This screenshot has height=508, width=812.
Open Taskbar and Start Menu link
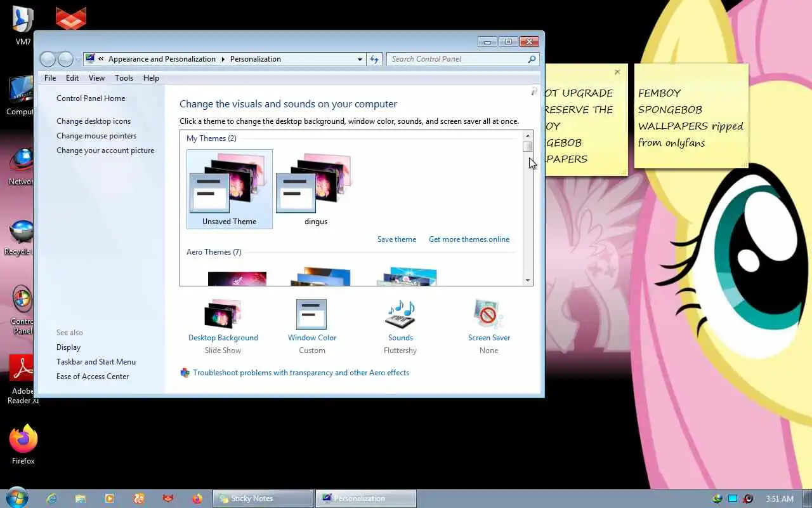click(96, 362)
